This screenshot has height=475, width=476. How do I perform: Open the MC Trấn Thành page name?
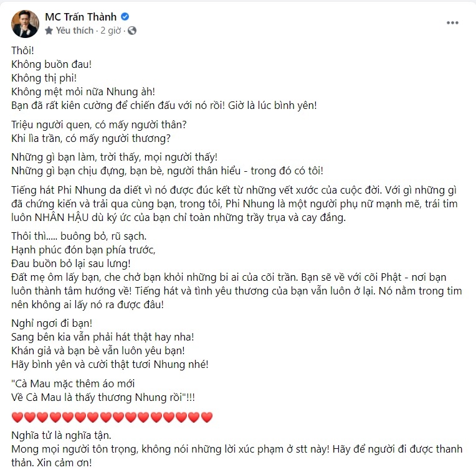[x=81, y=17]
